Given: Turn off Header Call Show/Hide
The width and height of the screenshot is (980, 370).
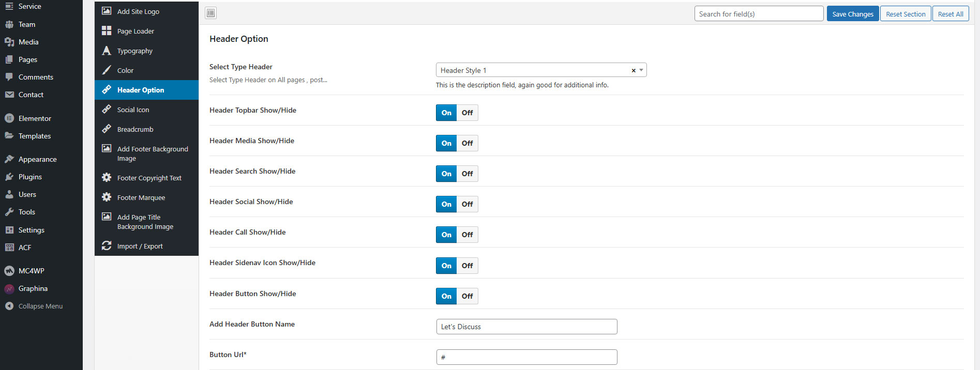Looking at the screenshot, I should 467,235.
